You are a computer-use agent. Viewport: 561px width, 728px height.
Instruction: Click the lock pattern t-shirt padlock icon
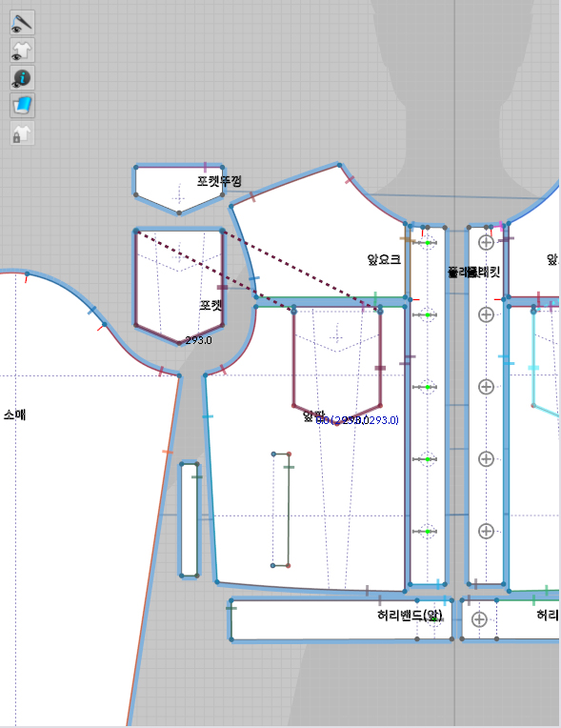point(22,133)
